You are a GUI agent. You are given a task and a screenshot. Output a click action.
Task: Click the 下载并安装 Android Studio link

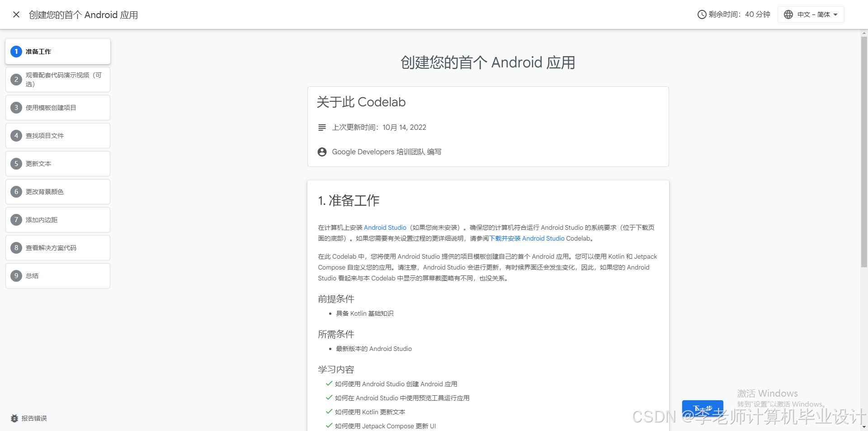pyautogui.click(x=527, y=238)
